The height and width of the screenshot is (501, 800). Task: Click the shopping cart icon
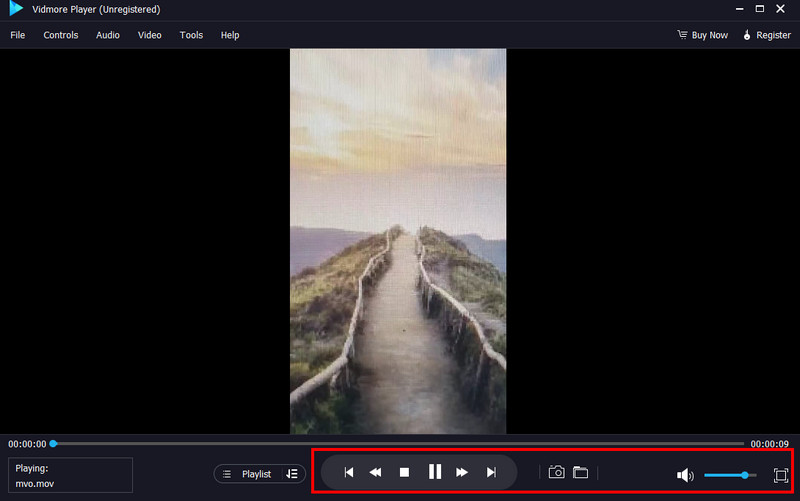point(682,34)
